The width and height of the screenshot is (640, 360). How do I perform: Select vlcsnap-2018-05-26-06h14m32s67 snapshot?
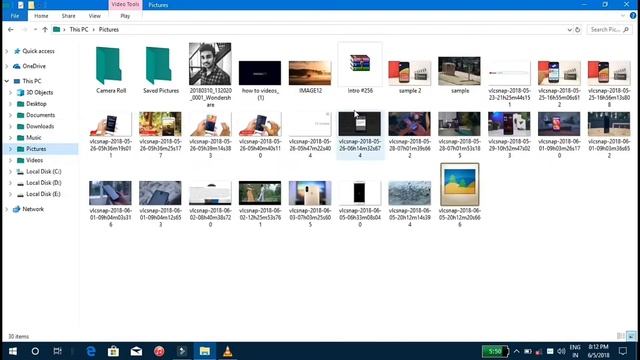(x=360, y=135)
